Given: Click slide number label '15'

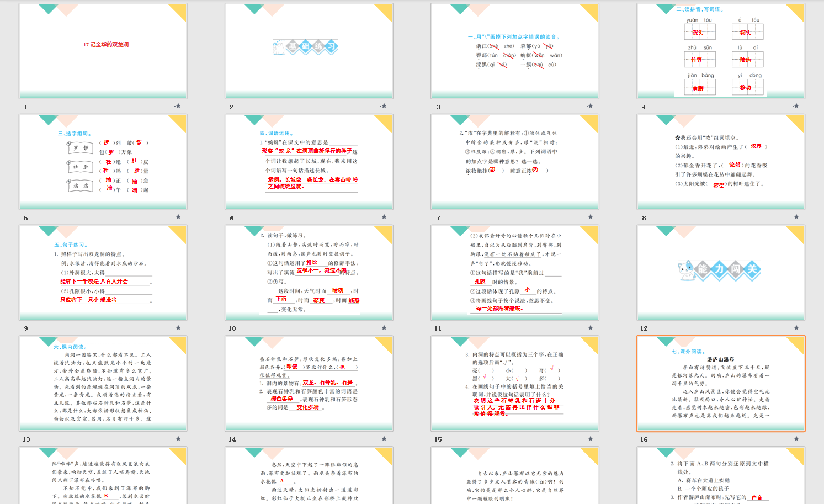Looking at the screenshot, I should [438, 439].
